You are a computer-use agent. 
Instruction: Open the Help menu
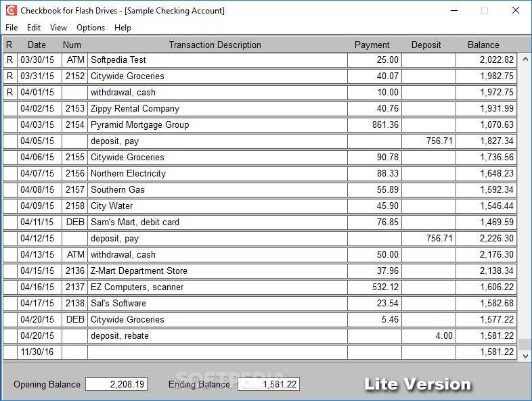tap(123, 28)
